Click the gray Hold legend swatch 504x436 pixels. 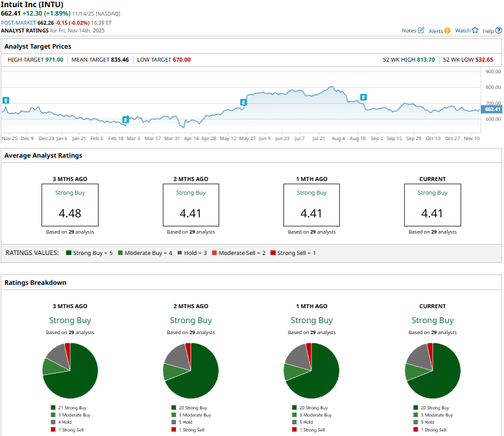pyautogui.click(x=180, y=253)
